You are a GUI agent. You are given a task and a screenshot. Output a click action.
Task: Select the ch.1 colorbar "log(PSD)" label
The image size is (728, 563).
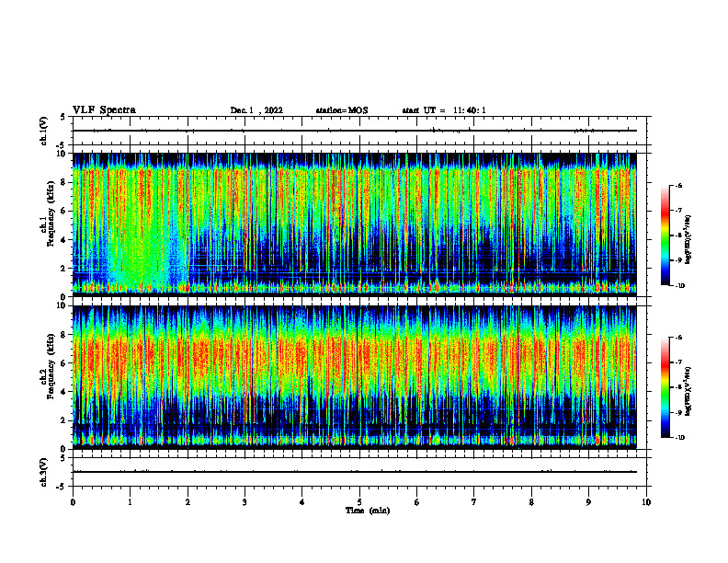click(688, 239)
